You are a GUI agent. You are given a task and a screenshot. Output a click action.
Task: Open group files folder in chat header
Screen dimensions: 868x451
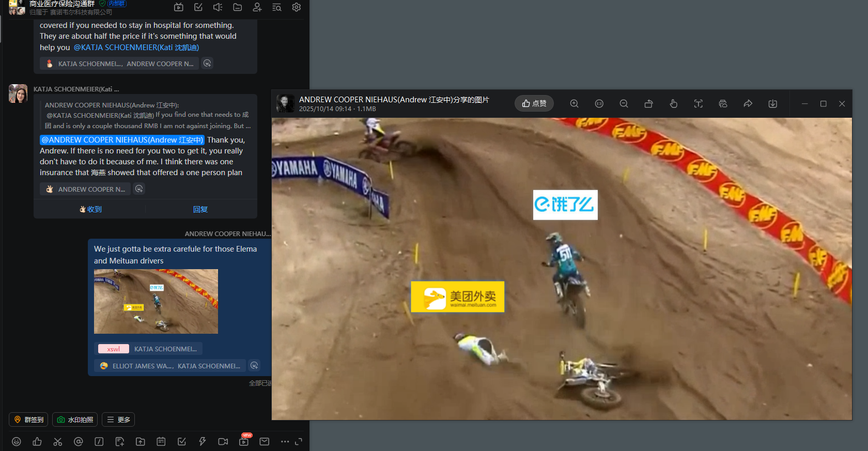[x=238, y=7]
